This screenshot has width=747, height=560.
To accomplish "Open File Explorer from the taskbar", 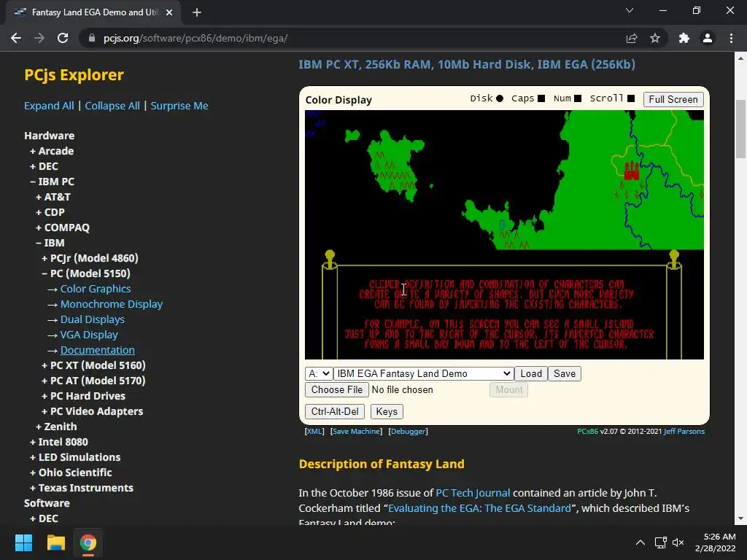I will point(55,542).
